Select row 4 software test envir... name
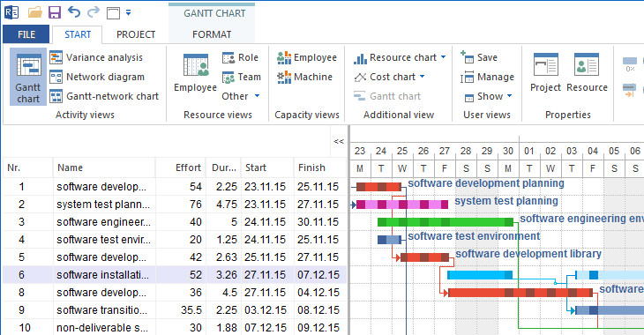644x335 pixels. click(x=103, y=240)
